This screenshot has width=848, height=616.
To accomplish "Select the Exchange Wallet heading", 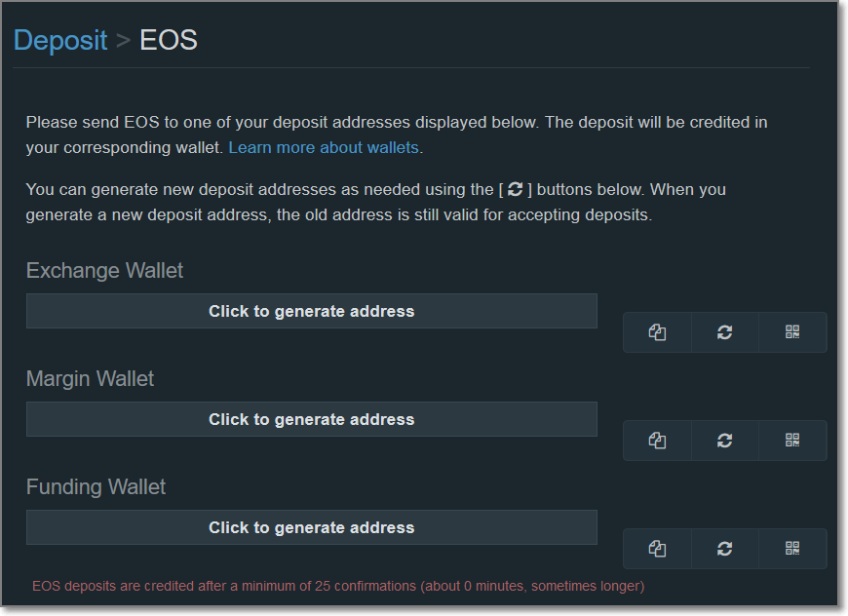I will coord(104,270).
